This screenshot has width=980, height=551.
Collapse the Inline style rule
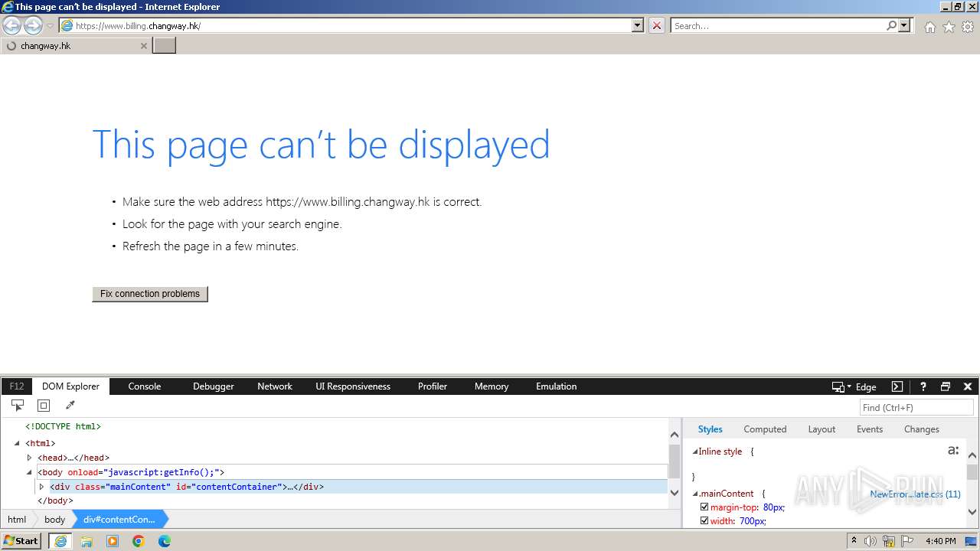point(695,452)
